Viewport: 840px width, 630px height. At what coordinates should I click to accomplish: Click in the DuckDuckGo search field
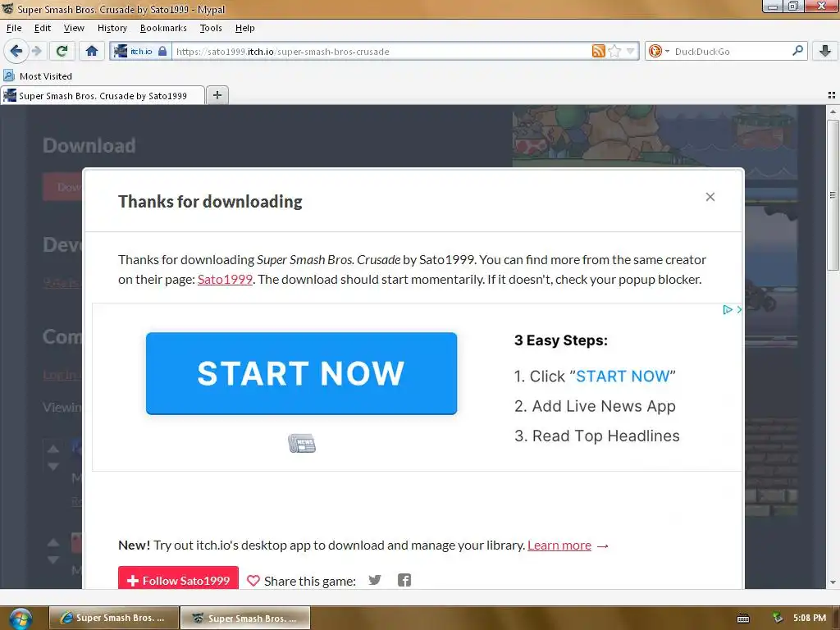[x=731, y=52]
